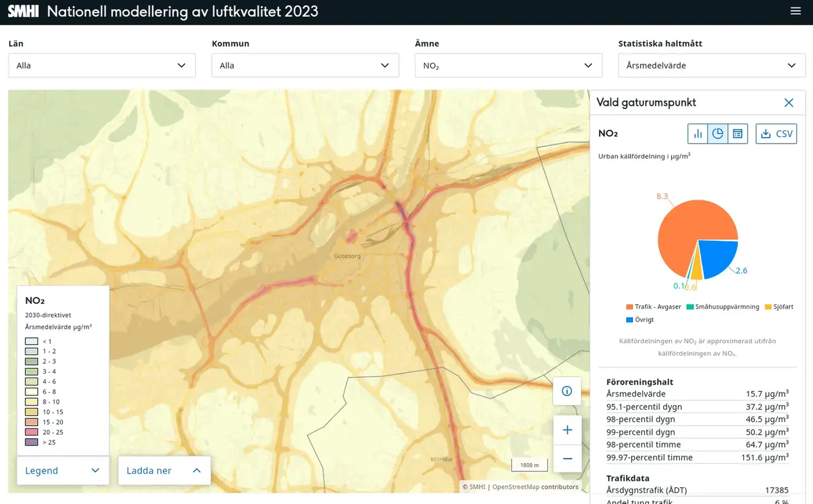Open the Län dropdown
The height and width of the screenshot is (504, 813).
click(101, 65)
